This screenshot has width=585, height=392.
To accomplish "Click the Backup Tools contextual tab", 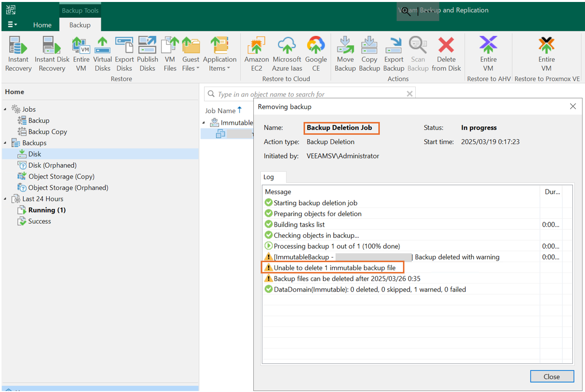I will pos(80,10).
